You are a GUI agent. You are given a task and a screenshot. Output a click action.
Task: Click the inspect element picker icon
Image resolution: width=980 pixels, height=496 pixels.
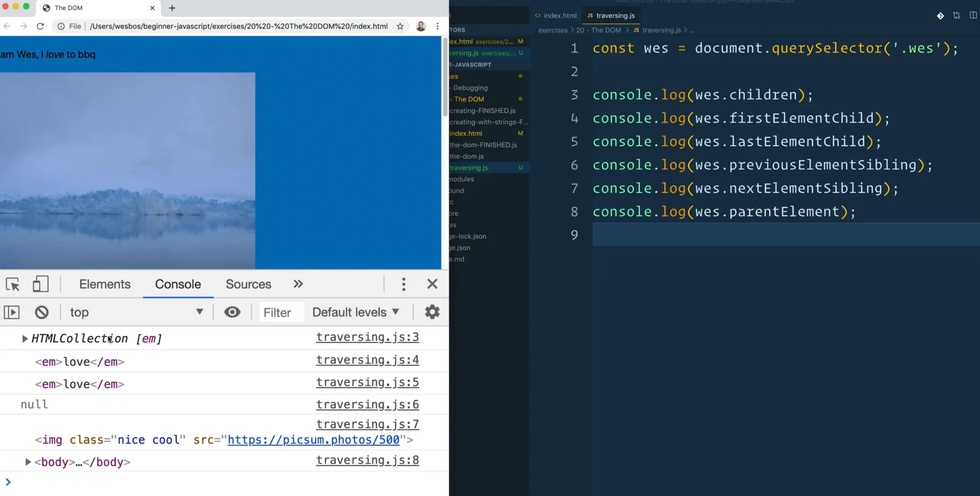pos(13,284)
